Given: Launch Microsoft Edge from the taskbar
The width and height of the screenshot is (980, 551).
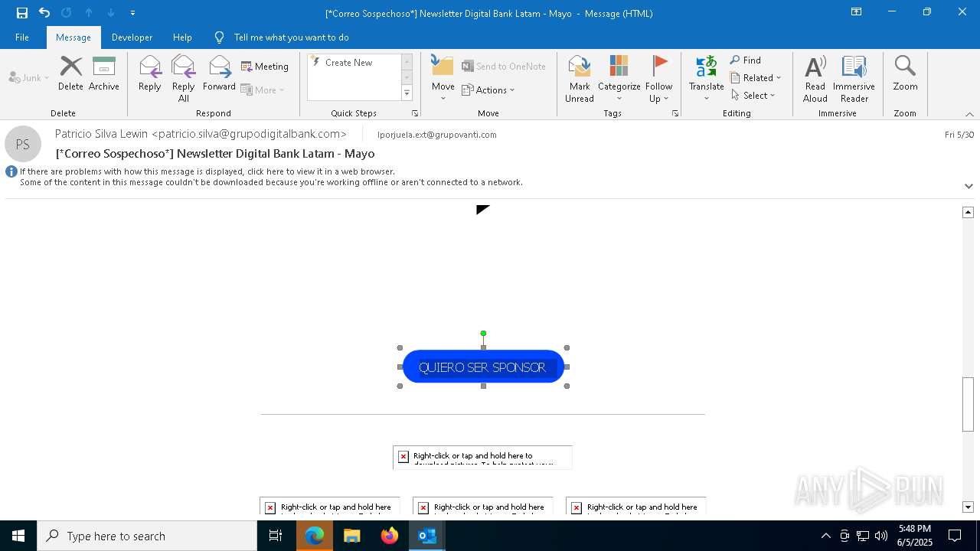Looking at the screenshot, I should [314, 536].
